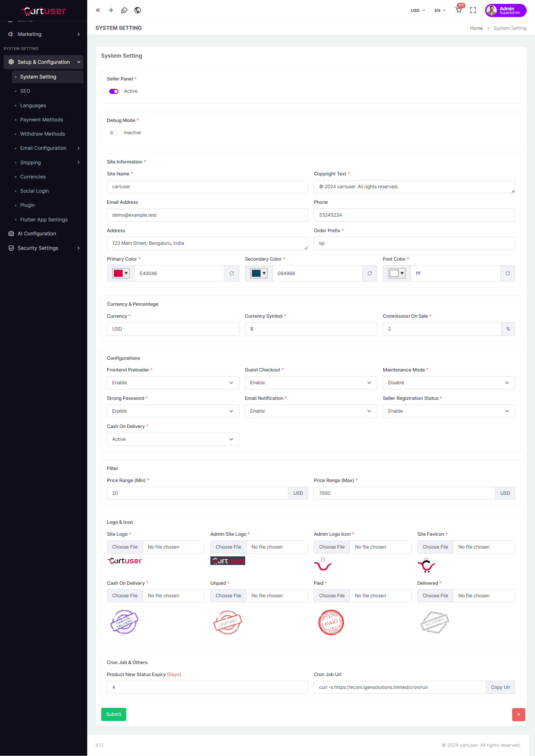Open Payment Methods in the sidebar
This screenshot has height=756, width=535.
click(42, 119)
